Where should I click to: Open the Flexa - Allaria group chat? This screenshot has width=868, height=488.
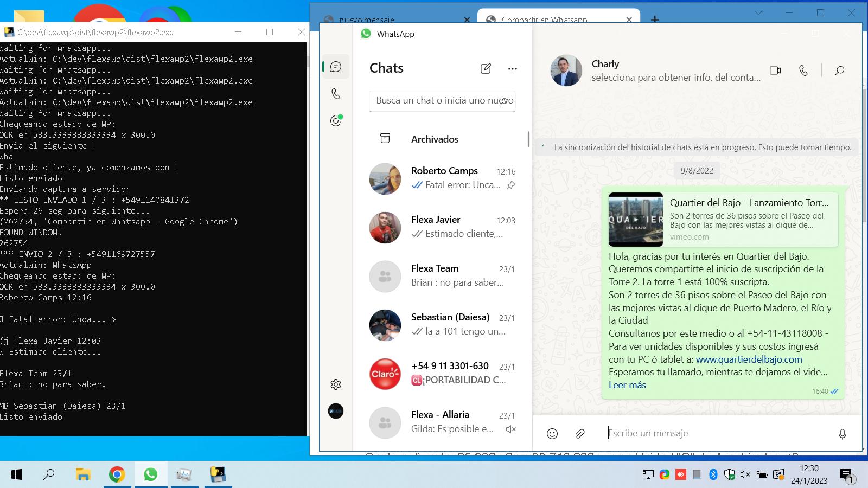442,422
